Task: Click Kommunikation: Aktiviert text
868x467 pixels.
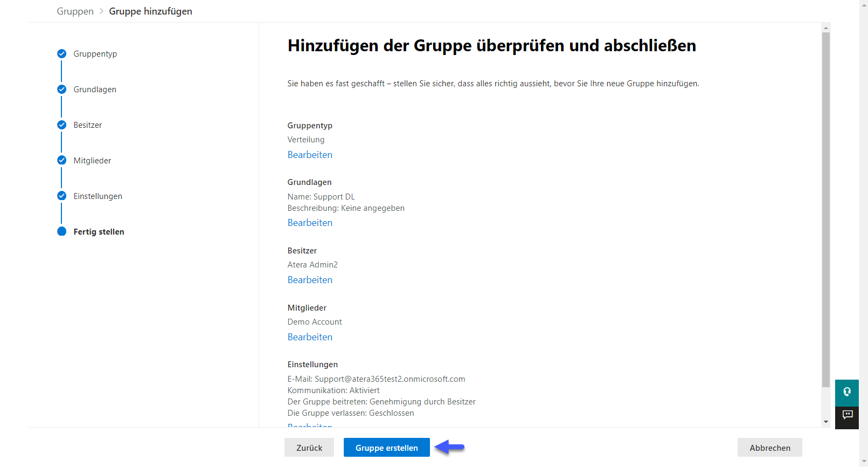Action: (x=334, y=390)
